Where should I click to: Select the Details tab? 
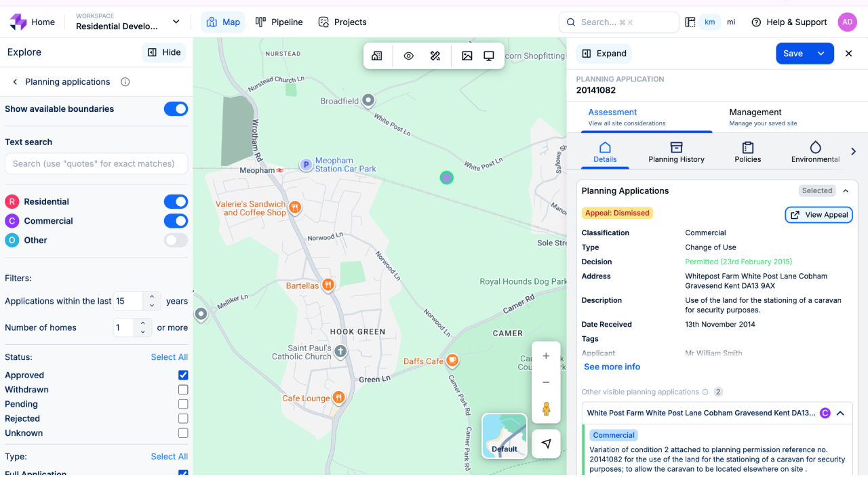click(605, 152)
